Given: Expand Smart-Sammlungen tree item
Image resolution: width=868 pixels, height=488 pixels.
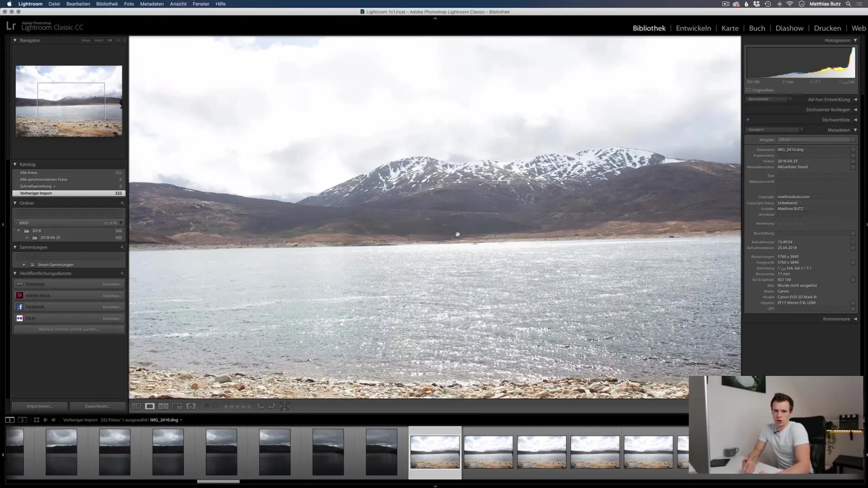Looking at the screenshot, I should [24, 265].
